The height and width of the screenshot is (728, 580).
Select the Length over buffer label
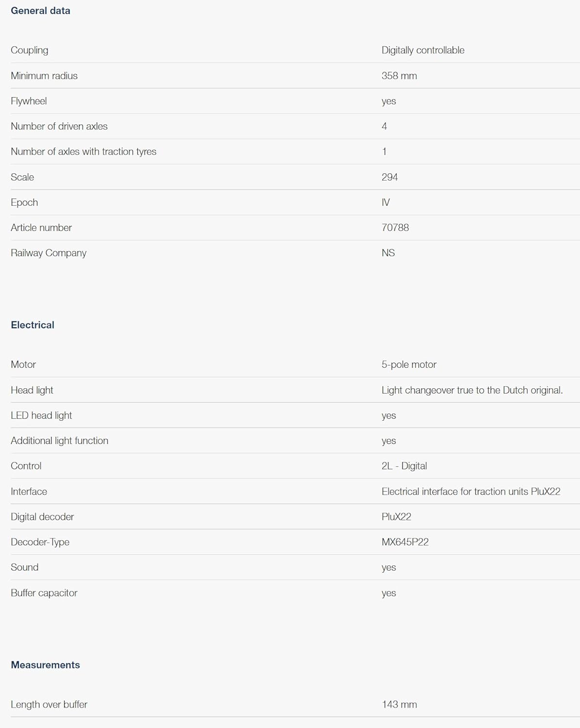click(x=49, y=705)
